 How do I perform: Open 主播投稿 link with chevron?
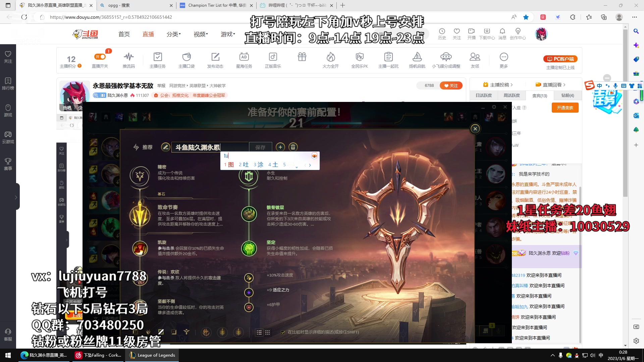pos(498,85)
